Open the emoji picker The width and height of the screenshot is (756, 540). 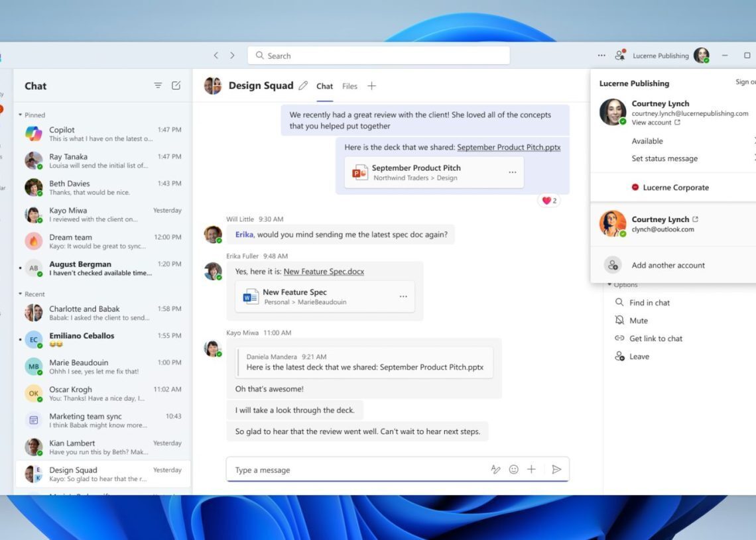coord(513,469)
